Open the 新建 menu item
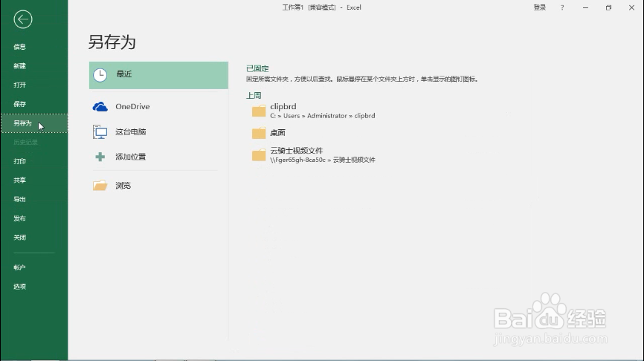Screen dimensions: 644x361 click(20, 65)
